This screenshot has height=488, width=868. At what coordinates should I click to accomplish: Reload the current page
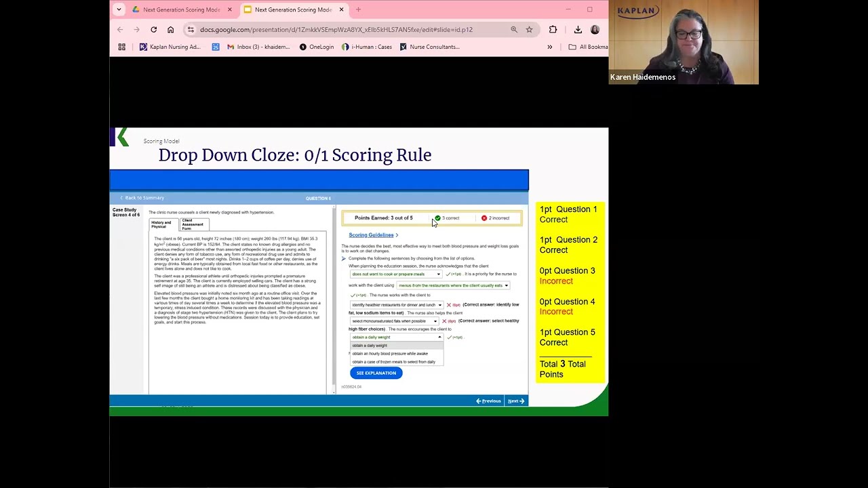pyautogui.click(x=153, y=30)
